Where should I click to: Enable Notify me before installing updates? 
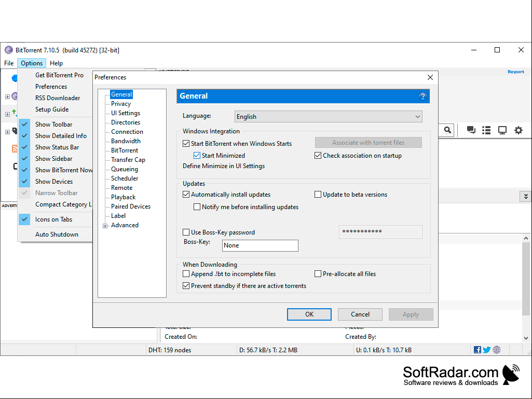197,207
